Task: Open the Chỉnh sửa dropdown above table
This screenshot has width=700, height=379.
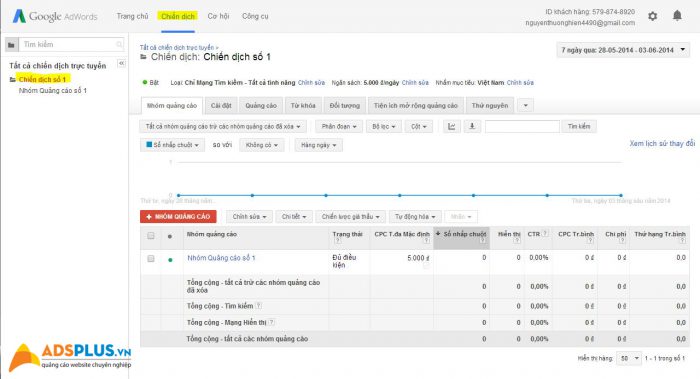Action: (x=249, y=217)
